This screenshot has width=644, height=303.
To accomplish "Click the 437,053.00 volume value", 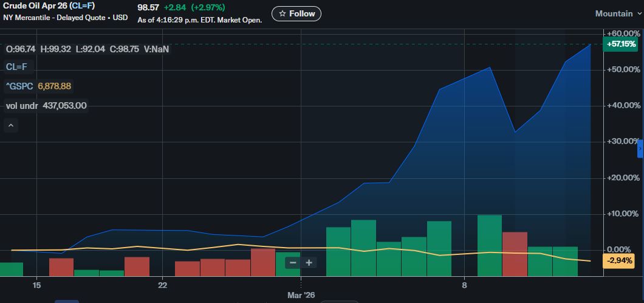I will (x=64, y=106).
